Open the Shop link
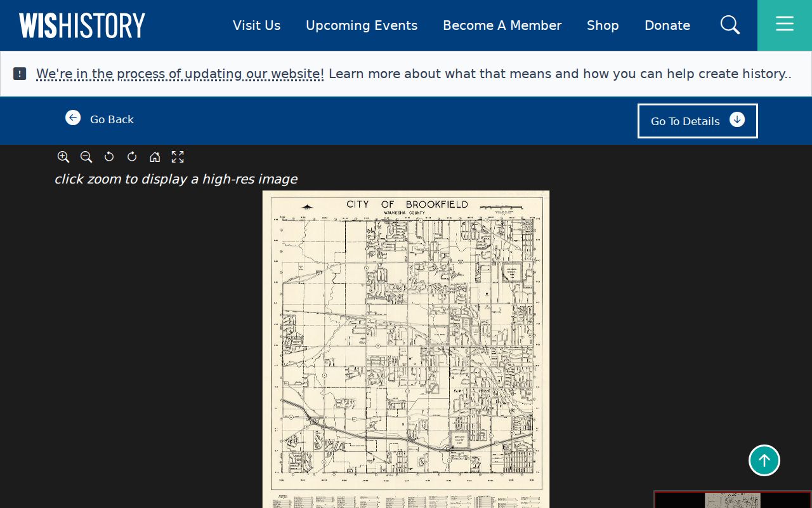The width and height of the screenshot is (812, 508). [x=603, y=25]
